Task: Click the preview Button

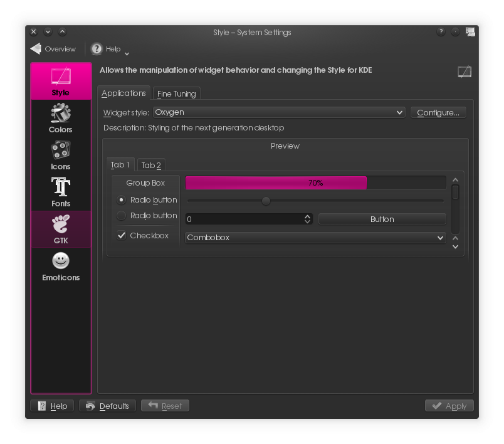Action: tap(382, 219)
